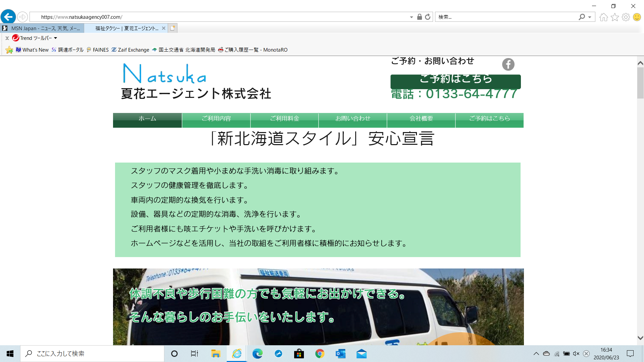
Task: Click the Facebook round icon
Action: 508,64
